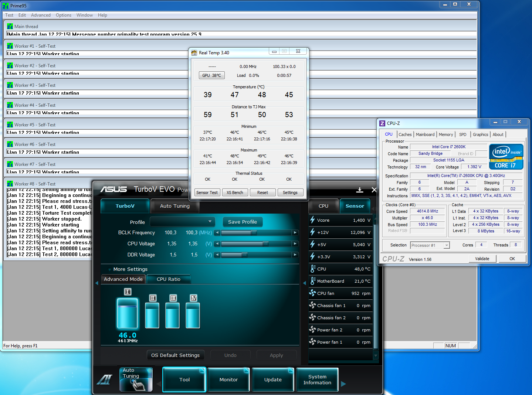Switch to the Mainboard tab in CPU-Z
532x395 pixels.
point(425,134)
